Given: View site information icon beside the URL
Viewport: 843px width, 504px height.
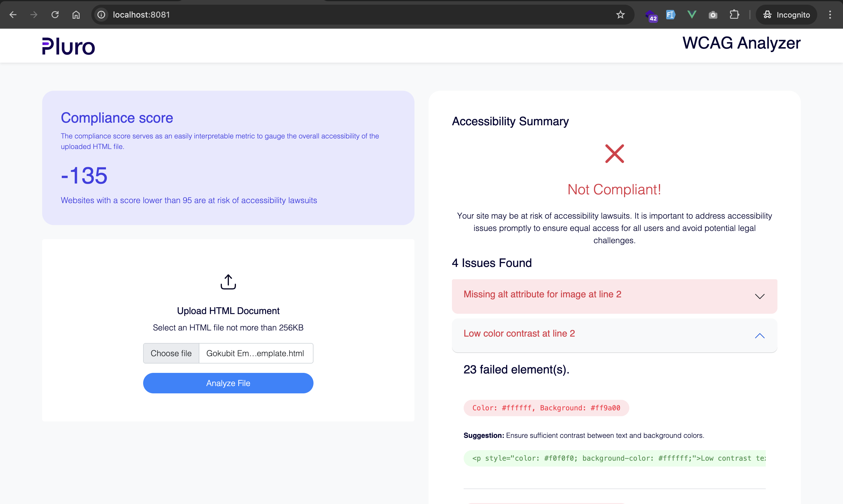Looking at the screenshot, I should point(101,15).
